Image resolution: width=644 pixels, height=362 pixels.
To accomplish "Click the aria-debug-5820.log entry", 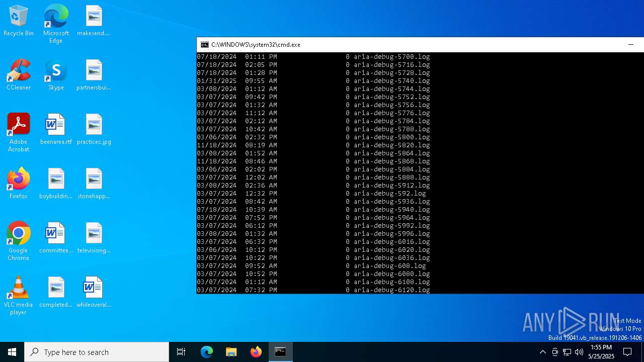I will [x=391, y=145].
